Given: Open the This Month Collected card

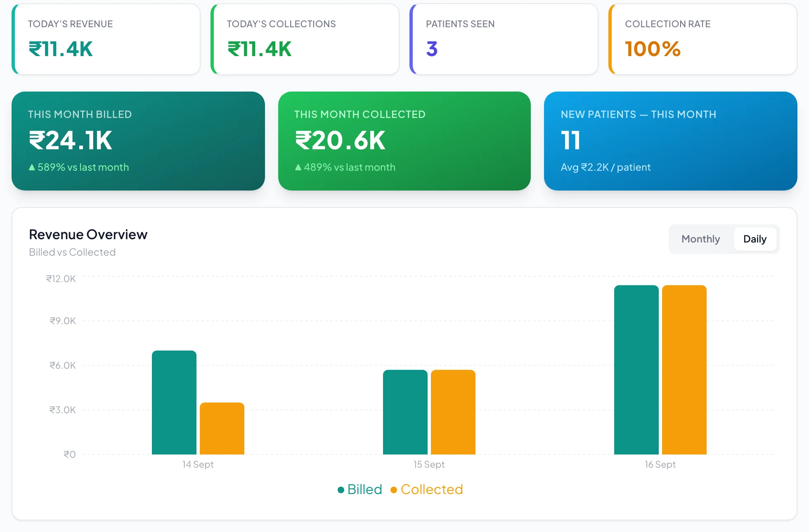Looking at the screenshot, I should 404,141.
